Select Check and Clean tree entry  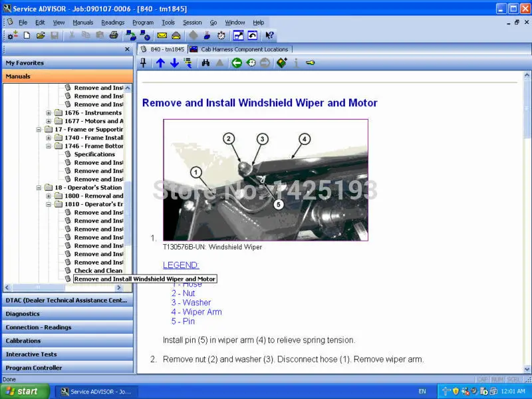pos(98,271)
